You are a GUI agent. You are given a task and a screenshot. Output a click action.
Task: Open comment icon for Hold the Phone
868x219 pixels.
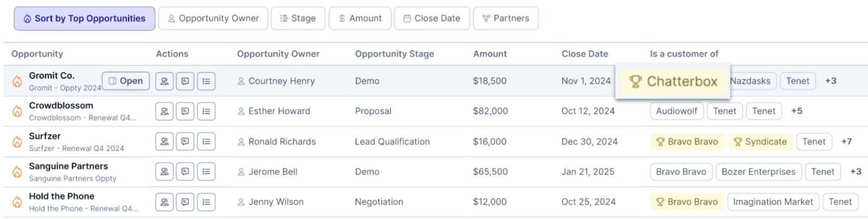pyautogui.click(x=185, y=202)
